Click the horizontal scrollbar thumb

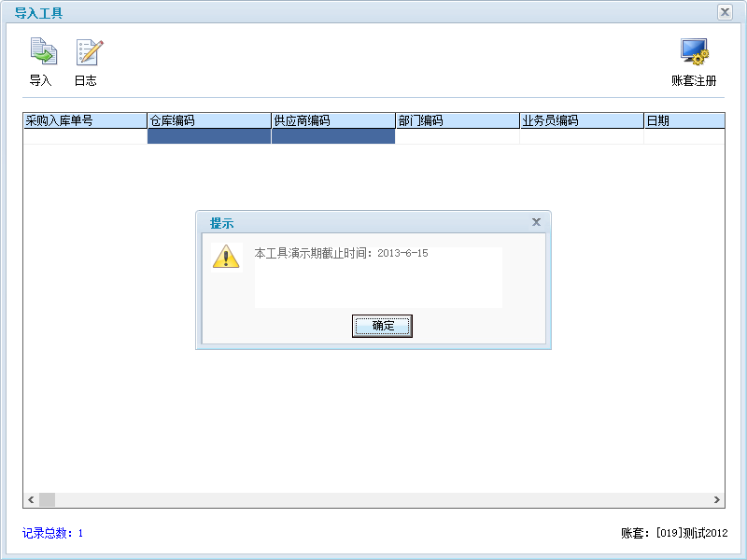coord(48,499)
